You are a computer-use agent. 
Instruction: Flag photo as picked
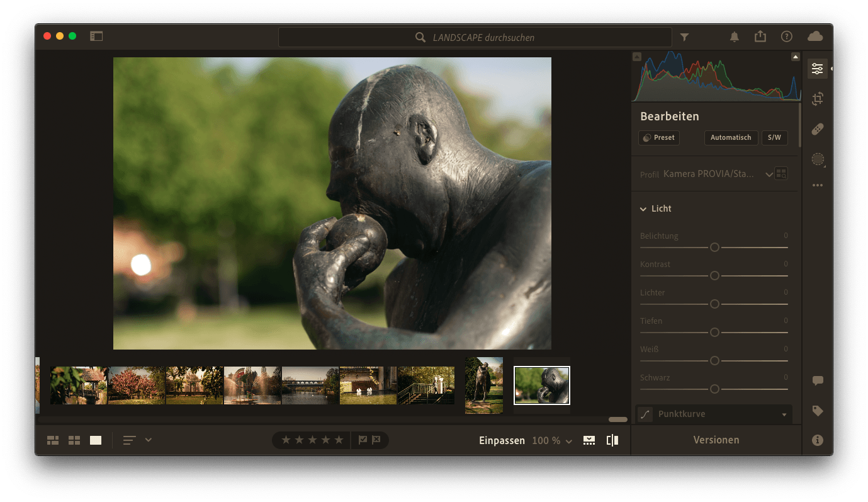coord(363,440)
